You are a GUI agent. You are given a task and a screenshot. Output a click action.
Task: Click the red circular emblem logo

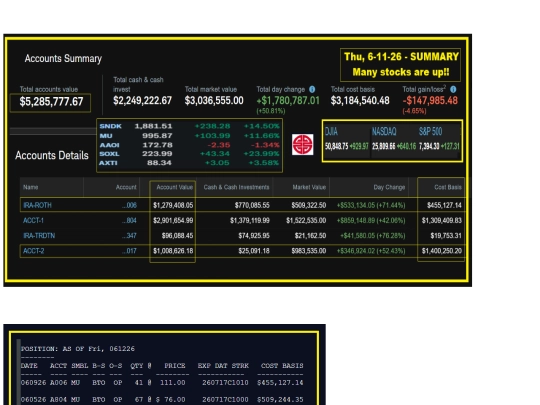pyautogui.click(x=302, y=144)
